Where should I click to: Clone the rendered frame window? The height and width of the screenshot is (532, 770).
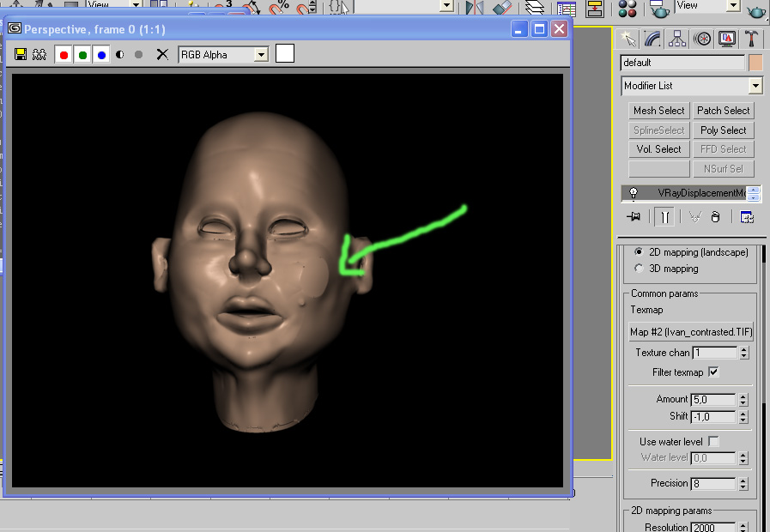click(x=39, y=54)
